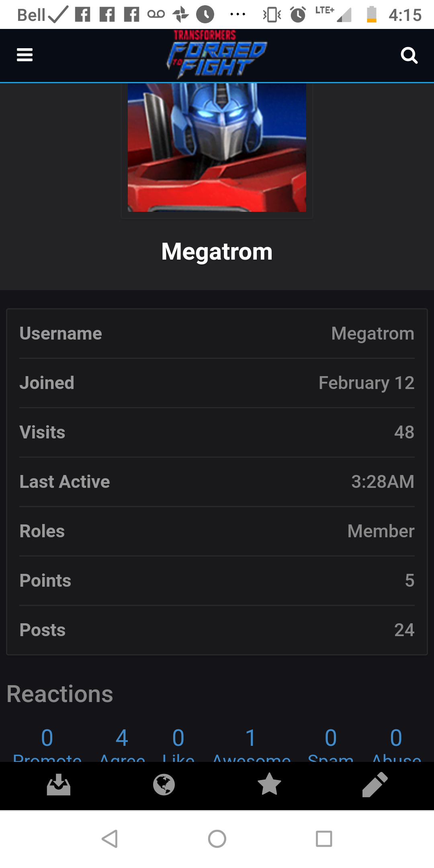Tap the Posts count of 24

tap(404, 630)
